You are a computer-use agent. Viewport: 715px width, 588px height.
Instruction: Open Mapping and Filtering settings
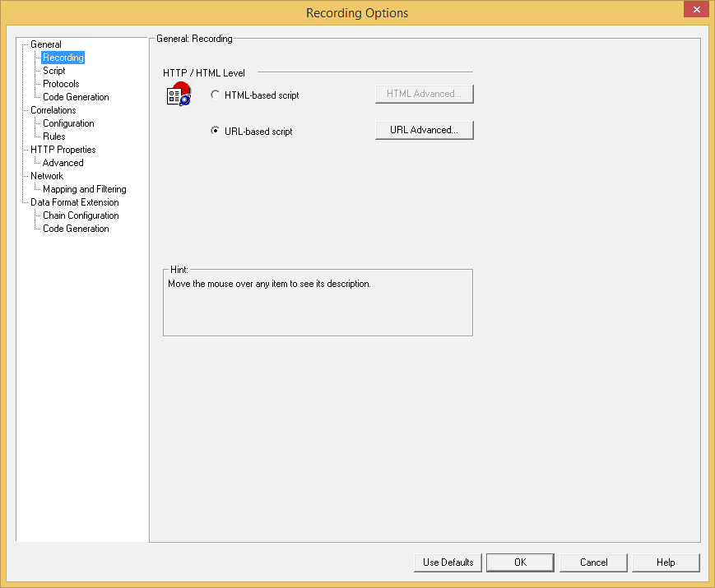[x=85, y=189]
